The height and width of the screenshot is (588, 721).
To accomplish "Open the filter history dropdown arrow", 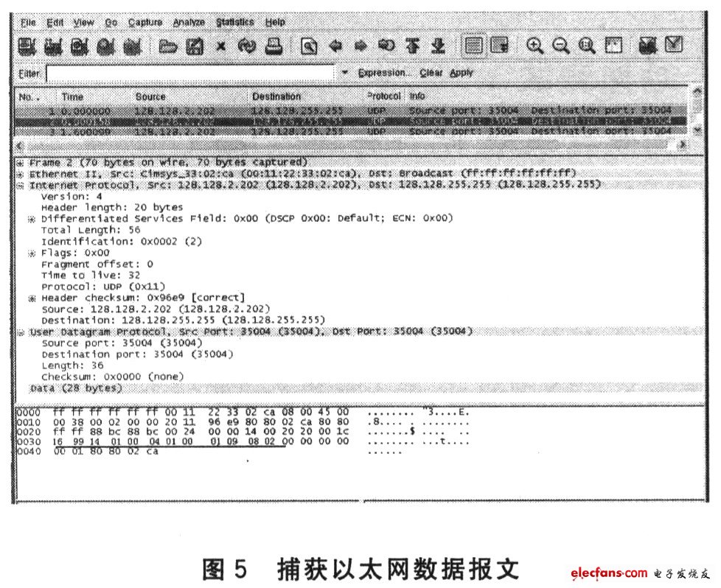I will click(344, 74).
